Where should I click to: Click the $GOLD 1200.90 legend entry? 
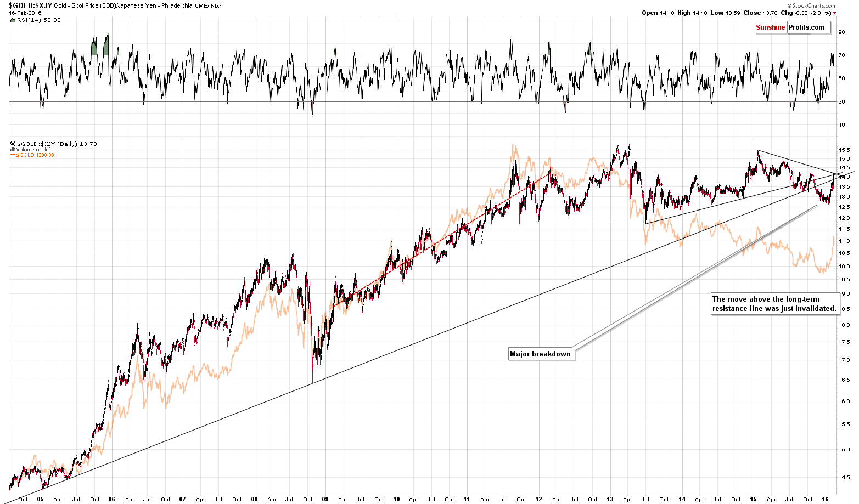(x=35, y=155)
